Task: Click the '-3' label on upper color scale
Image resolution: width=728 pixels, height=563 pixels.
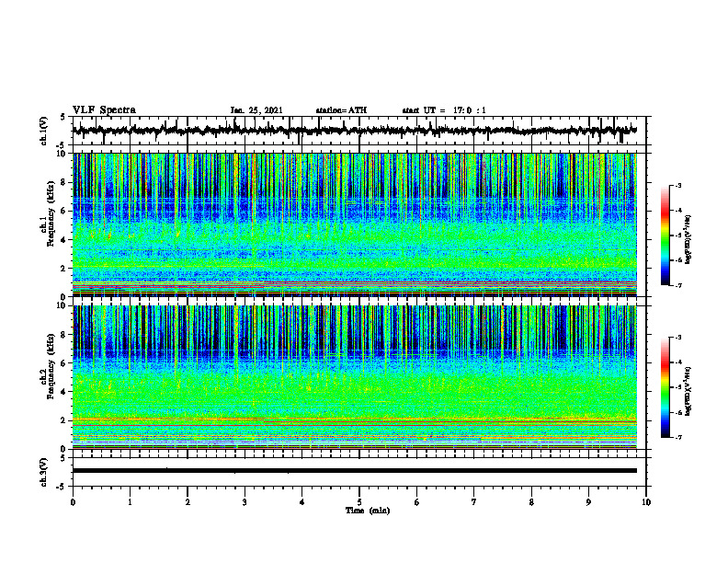Action: (678, 185)
